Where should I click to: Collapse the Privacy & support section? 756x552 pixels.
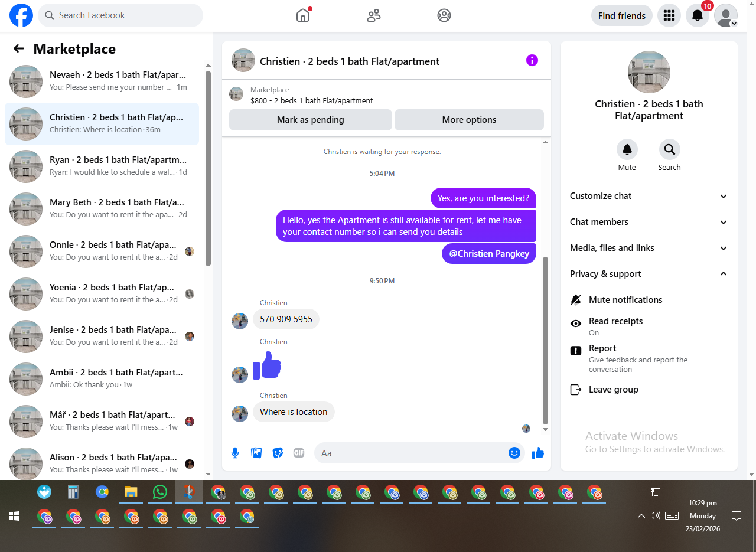point(649,274)
